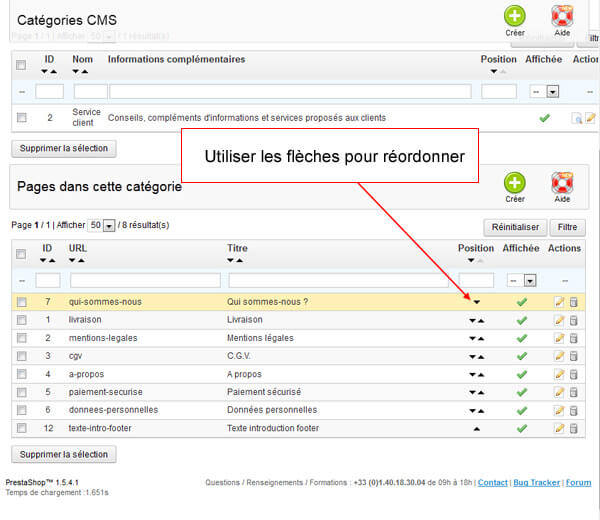
Task: Delete the paiement-securise page
Action: point(573,392)
